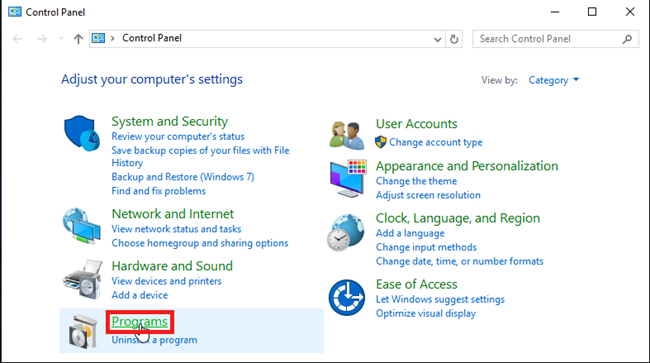Viewport: 650px width, 363px height.
Task: Open the Programs heading link
Action: [x=140, y=322]
